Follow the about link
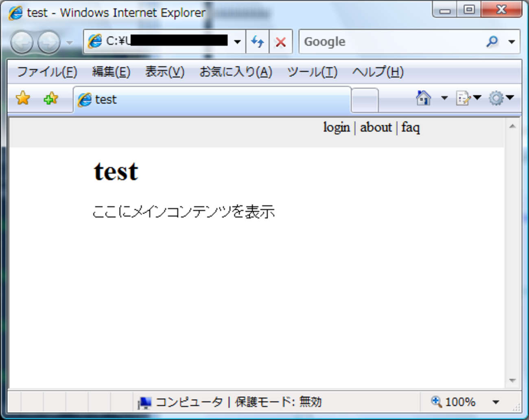 click(376, 127)
